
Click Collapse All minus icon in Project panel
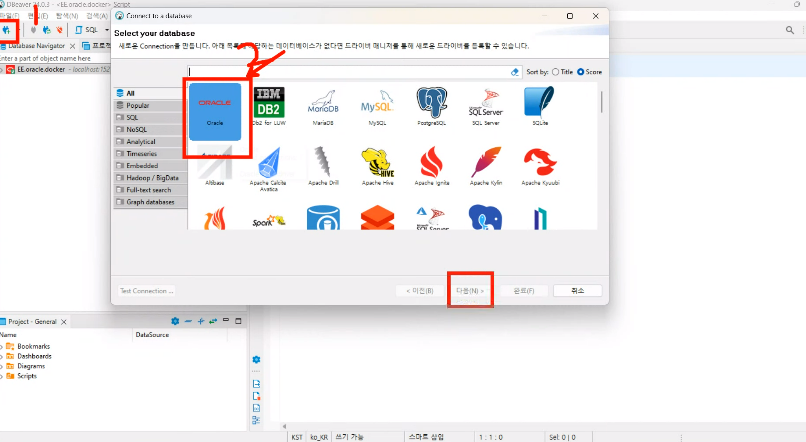click(x=188, y=321)
